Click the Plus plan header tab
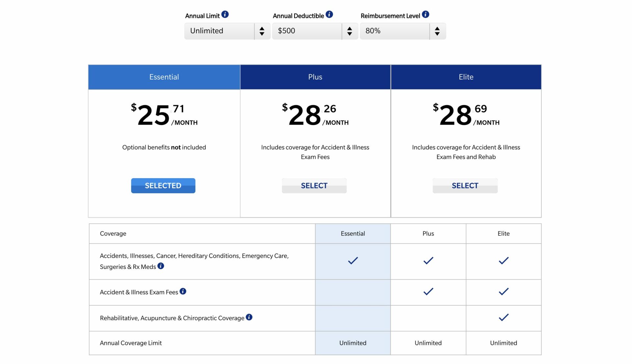The height and width of the screenshot is (364, 632). point(315,77)
